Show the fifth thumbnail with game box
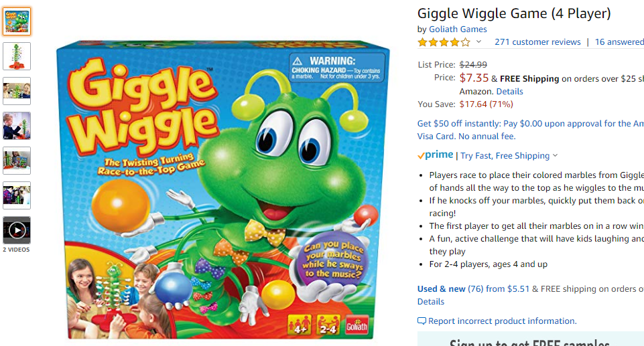 (17, 161)
